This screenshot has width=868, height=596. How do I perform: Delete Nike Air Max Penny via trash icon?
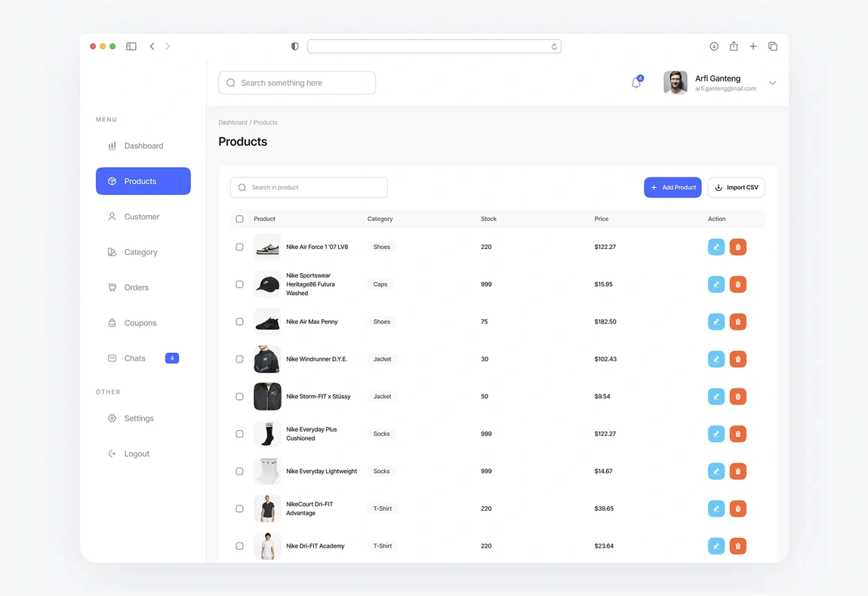(x=737, y=321)
